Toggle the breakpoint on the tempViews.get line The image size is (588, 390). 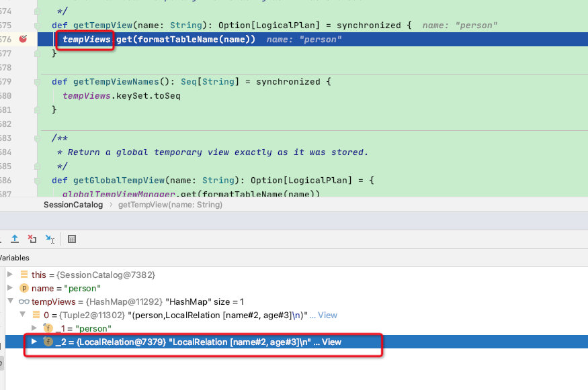pyautogui.click(x=23, y=39)
